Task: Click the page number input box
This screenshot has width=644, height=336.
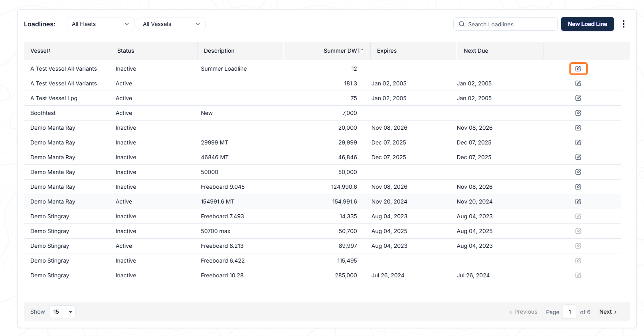Action: pos(570,312)
